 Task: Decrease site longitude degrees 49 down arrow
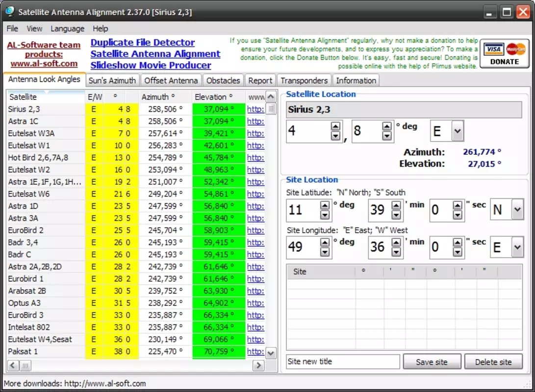pyautogui.click(x=325, y=252)
